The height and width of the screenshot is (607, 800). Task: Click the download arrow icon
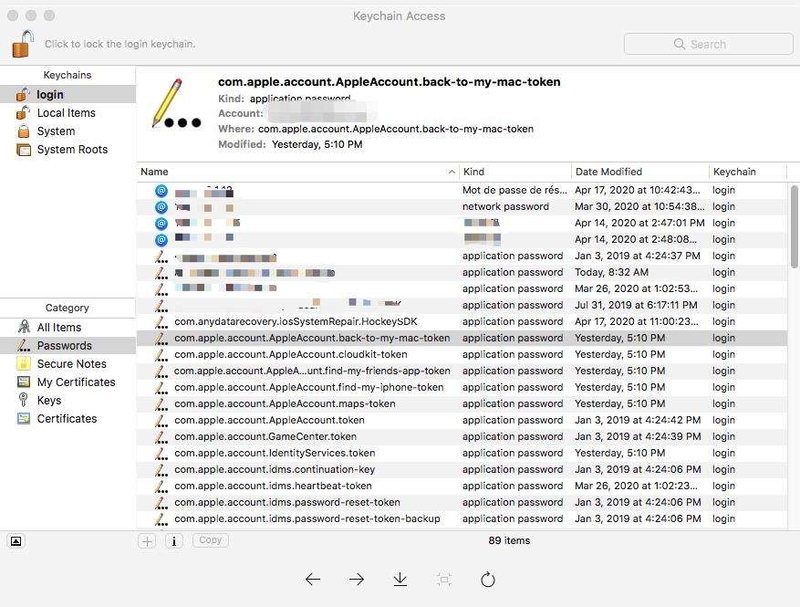click(400, 579)
